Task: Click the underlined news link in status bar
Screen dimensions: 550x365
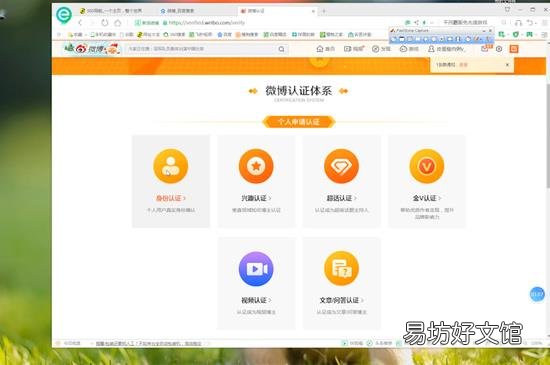Action: tap(148, 343)
